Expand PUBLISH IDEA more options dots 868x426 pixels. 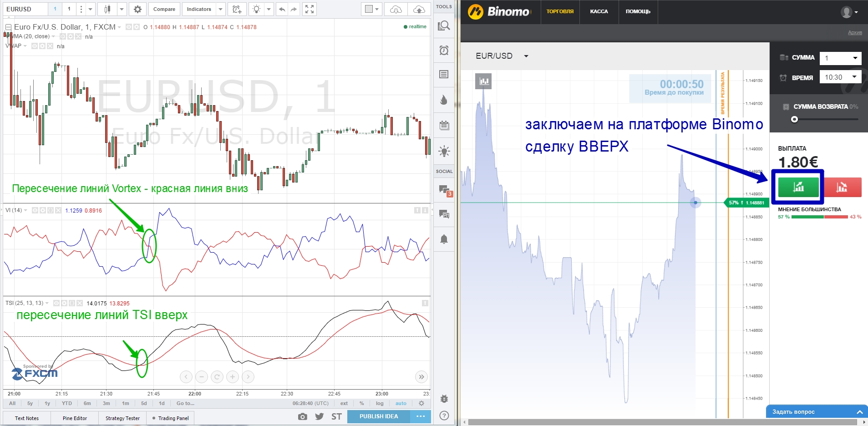[x=421, y=416]
